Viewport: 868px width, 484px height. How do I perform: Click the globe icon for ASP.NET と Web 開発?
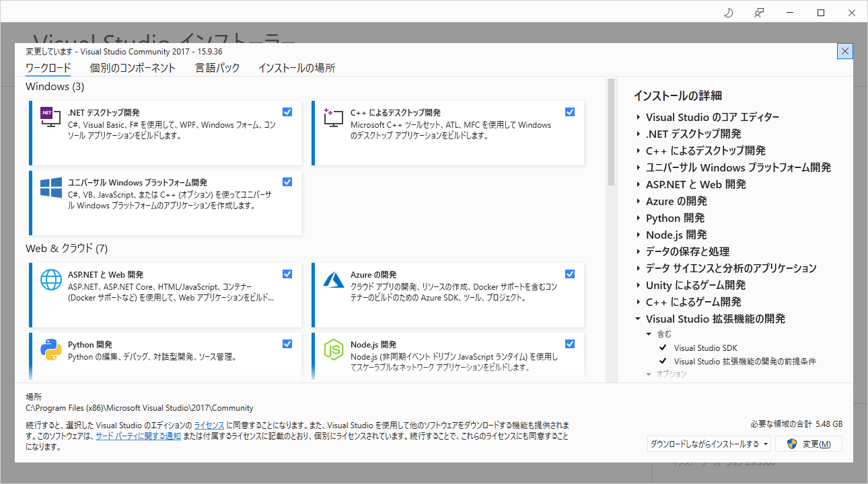pos(50,280)
